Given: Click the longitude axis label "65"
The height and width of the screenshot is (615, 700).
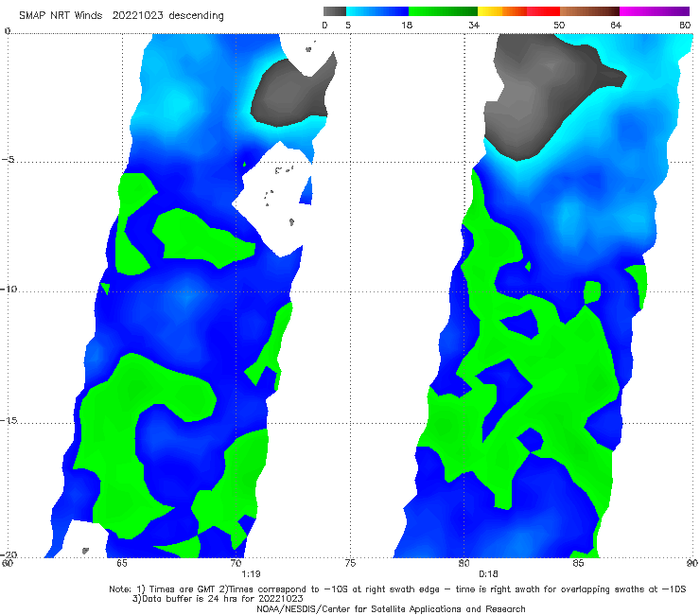Looking at the screenshot, I should pyautogui.click(x=121, y=563).
